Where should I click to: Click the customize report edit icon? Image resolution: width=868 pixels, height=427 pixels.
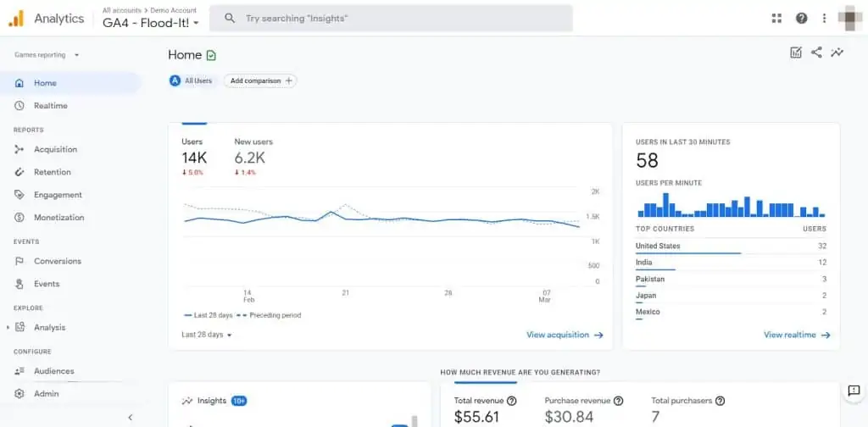[795, 53]
